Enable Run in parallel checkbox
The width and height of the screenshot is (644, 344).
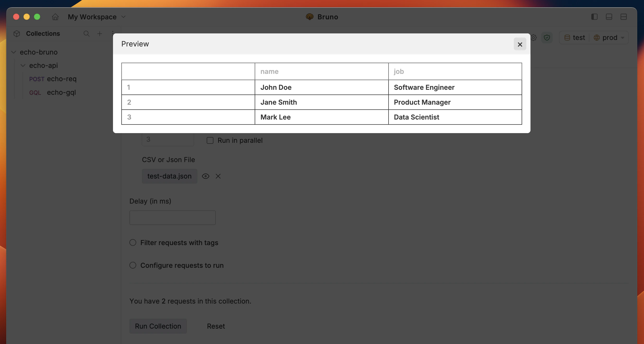coord(210,141)
